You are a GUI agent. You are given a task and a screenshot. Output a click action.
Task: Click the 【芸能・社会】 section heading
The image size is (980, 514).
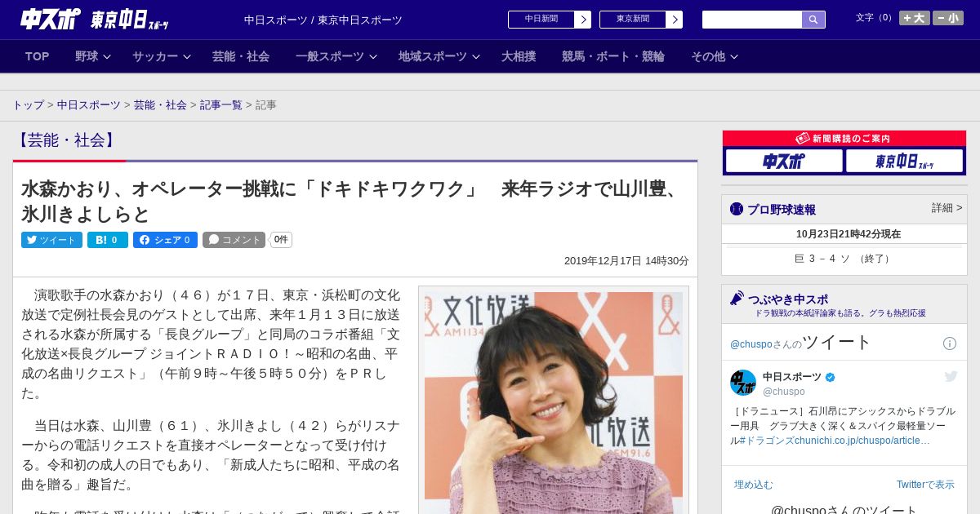67,140
